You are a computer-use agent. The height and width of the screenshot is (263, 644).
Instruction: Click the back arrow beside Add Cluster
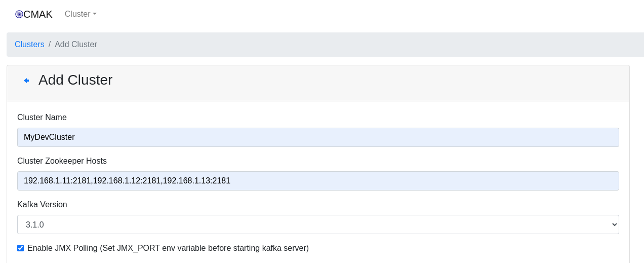26,81
